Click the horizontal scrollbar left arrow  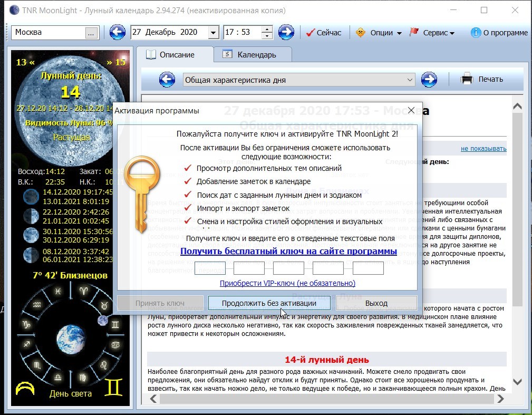153,399
